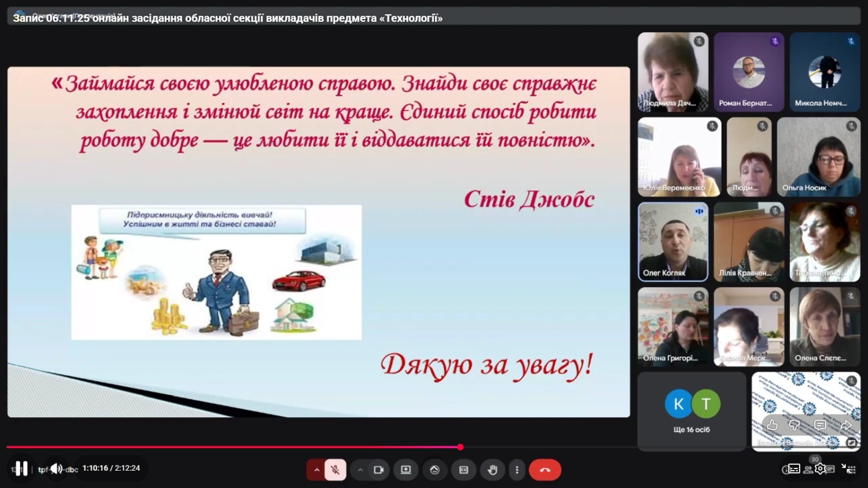Click the red leave call button
The width and height of the screenshot is (868, 488).
tap(545, 470)
